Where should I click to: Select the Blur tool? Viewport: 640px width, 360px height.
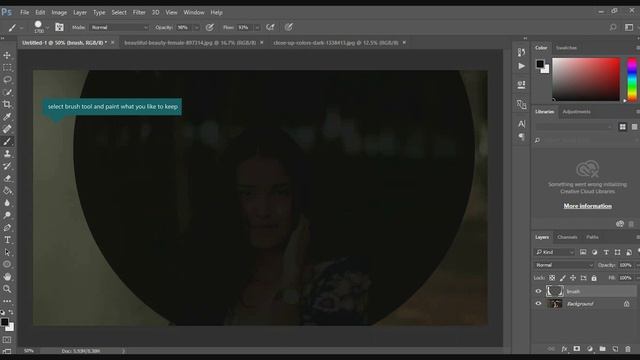pyautogui.click(x=7, y=203)
